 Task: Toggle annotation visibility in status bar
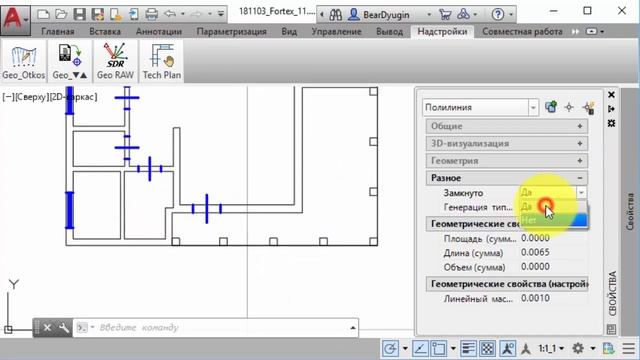(x=507, y=349)
